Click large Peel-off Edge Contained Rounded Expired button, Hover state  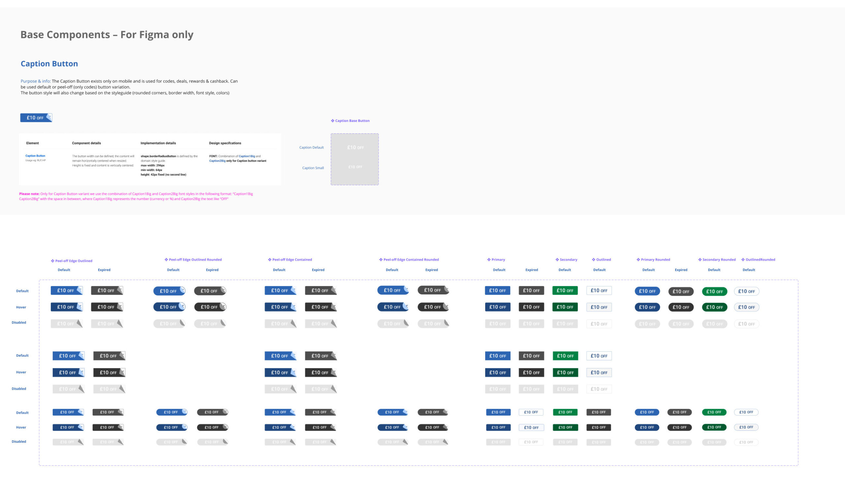433,307
